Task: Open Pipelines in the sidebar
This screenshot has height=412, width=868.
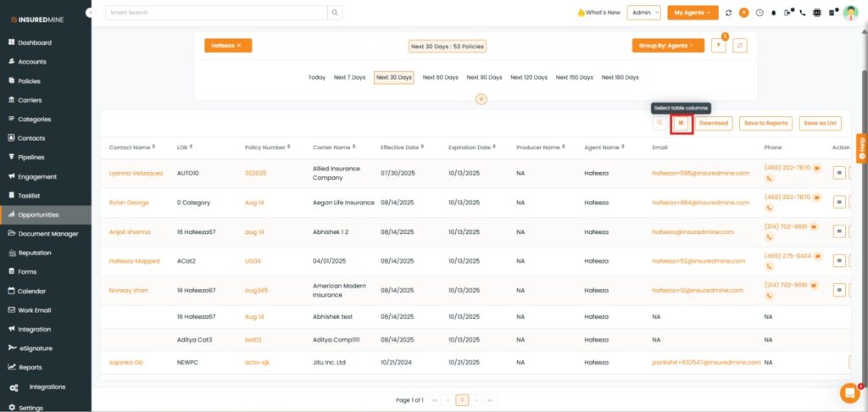Action: [31, 158]
